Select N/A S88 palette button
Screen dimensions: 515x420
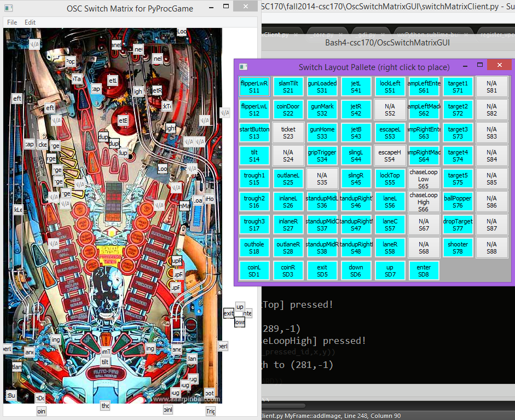491,248
